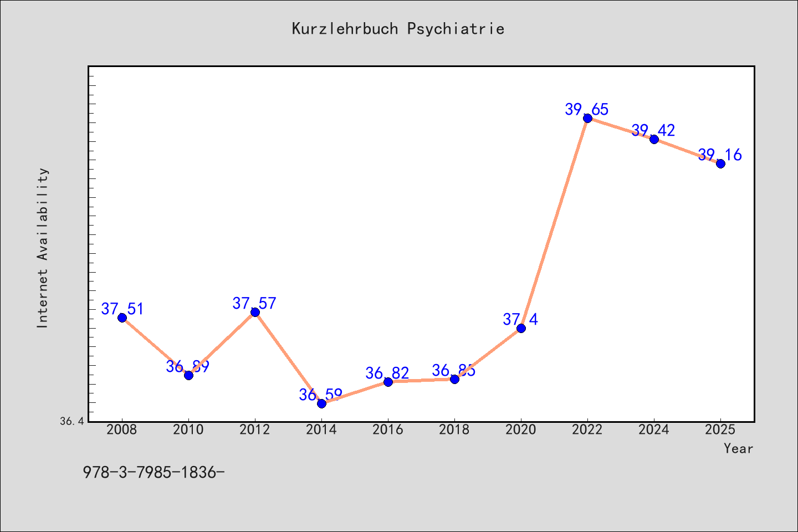The image size is (798, 532).
Task: Click the chart title Kurzlehrbuch Psychiatrie
Action: pyautogui.click(x=398, y=29)
